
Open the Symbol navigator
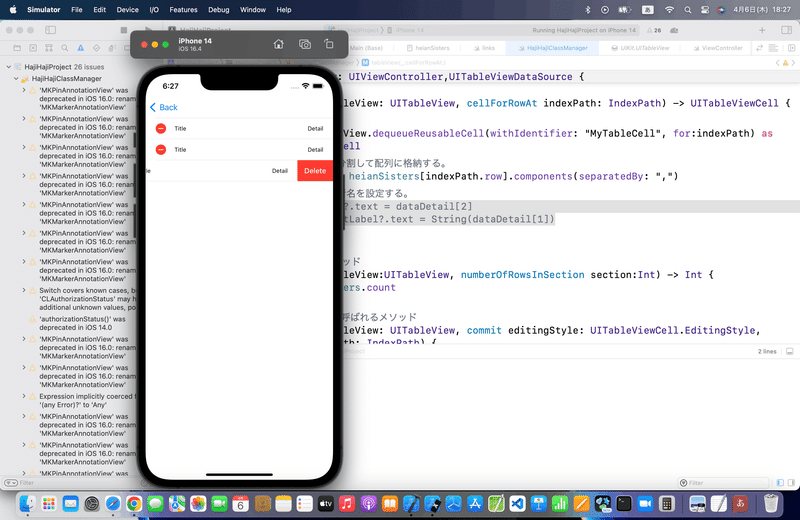click(x=49, y=48)
